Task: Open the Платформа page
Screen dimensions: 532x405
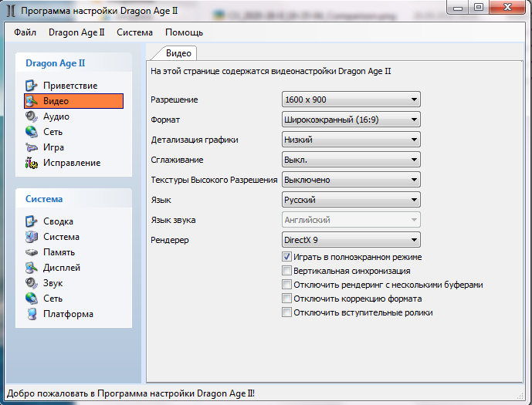Action: 68,314
